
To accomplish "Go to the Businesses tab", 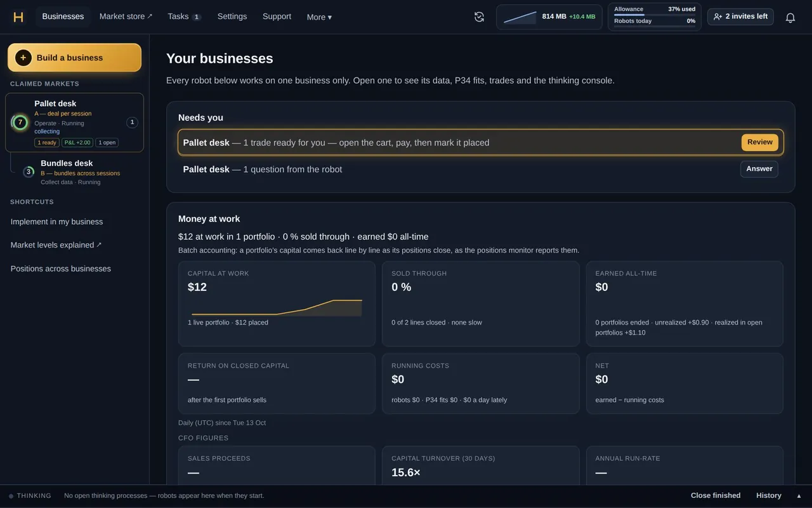I will point(63,17).
